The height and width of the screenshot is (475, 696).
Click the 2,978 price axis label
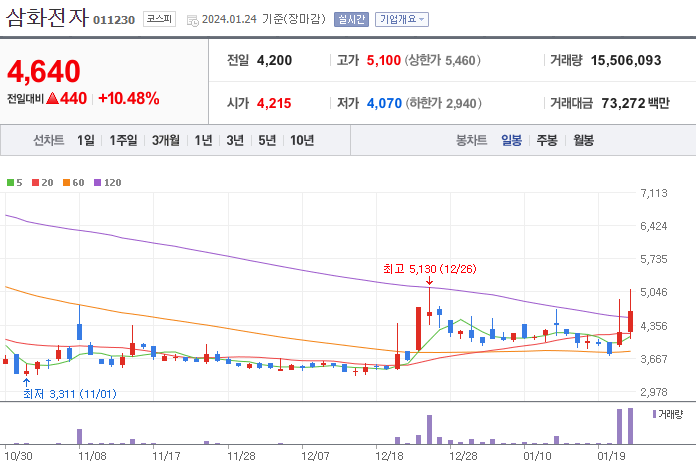point(654,392)
